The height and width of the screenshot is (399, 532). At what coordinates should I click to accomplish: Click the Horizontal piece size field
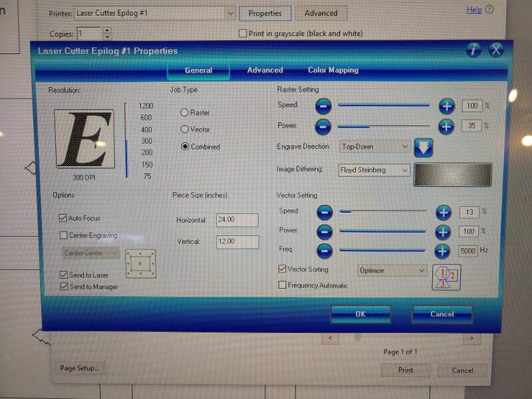click(x=237, y=220)
